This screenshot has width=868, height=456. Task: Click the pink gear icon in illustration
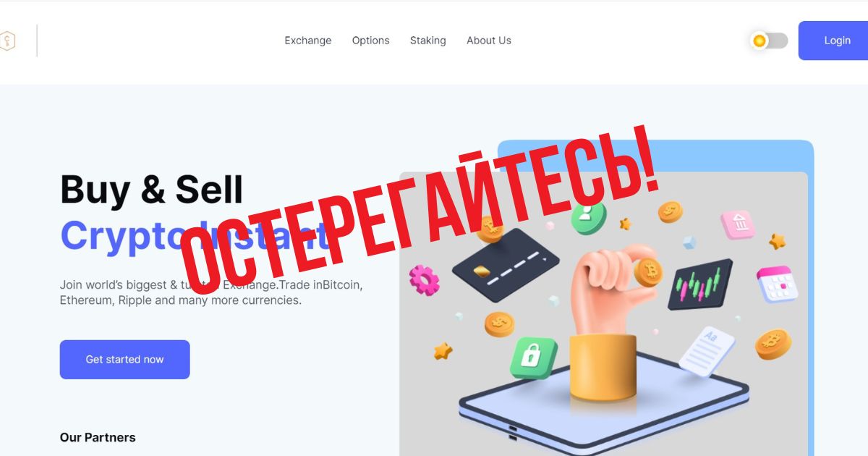click(x=424, y=280)
